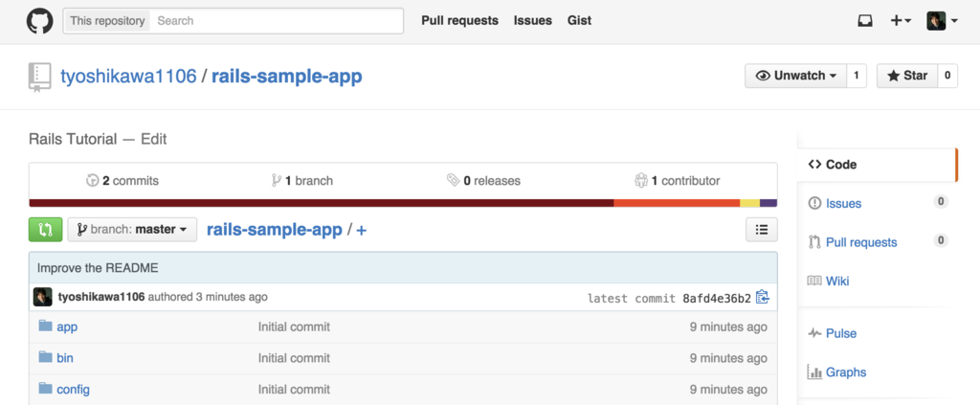Viewport: 980px width, 405px height.
Task: Go to Pull requests in top navigation
Action: tap(459, 20)
